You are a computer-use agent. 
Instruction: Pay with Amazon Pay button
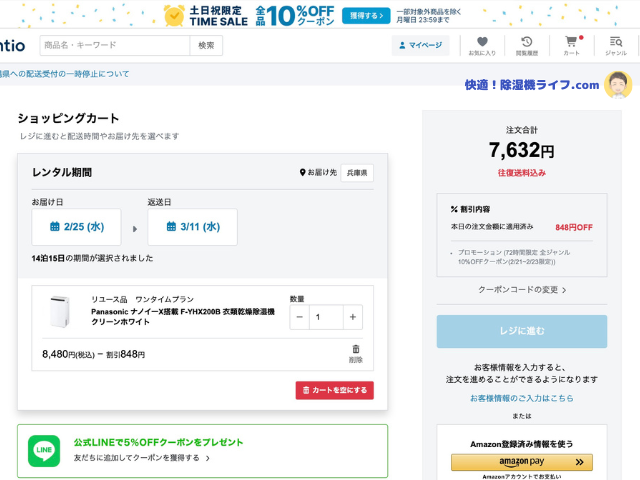pyautogui.click(x=521, y=462)
